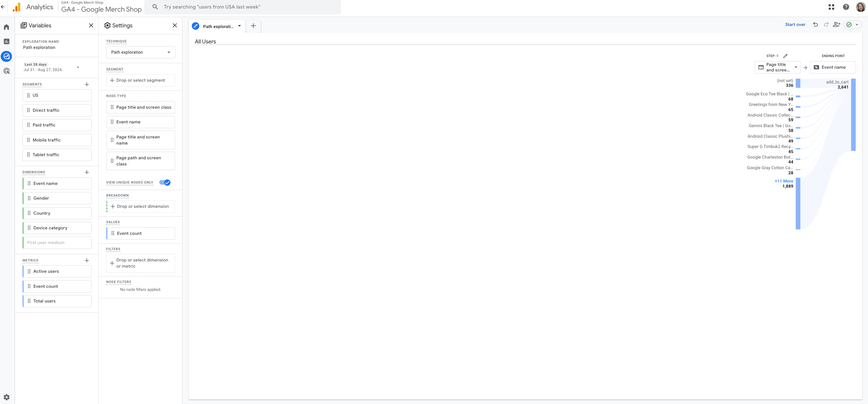Add a new dimension with plus
The height and width of the screenshot is (404, 868).
[87, 172]
